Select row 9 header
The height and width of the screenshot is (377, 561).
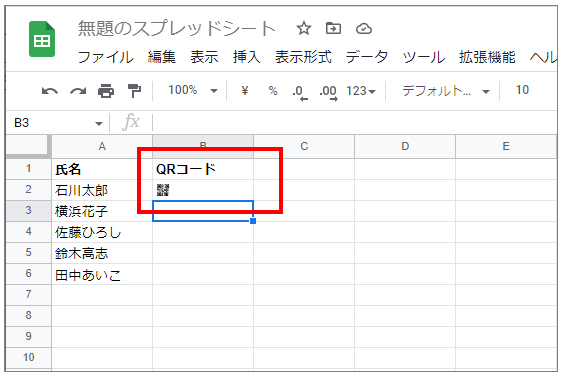(x=28, y=337)
